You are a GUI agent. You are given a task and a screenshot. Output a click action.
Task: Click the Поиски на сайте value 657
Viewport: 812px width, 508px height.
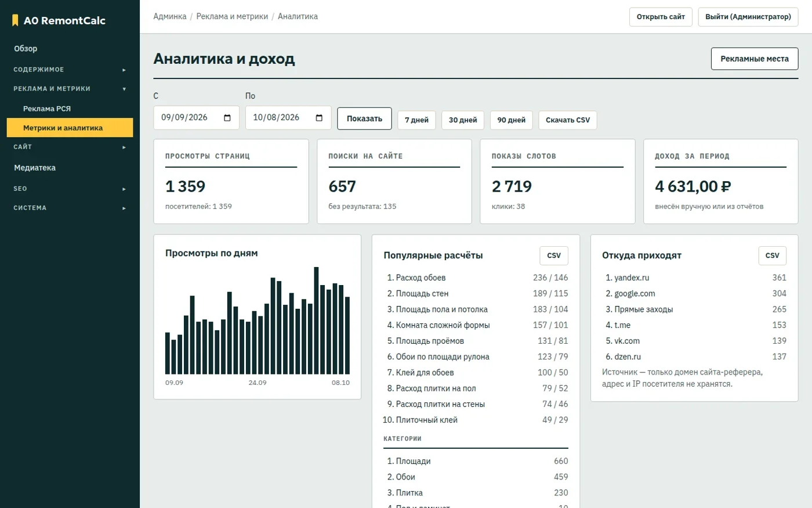point(342,186)
